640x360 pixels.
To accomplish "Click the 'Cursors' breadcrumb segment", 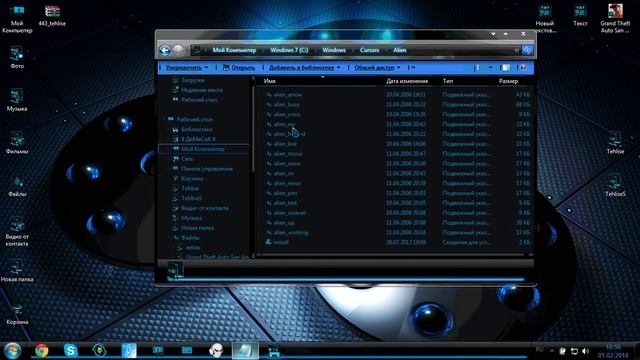I will 369,50.
